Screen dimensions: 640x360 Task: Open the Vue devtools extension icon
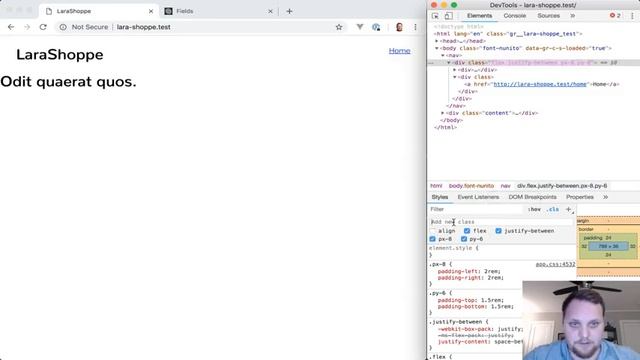click(360, 27)
